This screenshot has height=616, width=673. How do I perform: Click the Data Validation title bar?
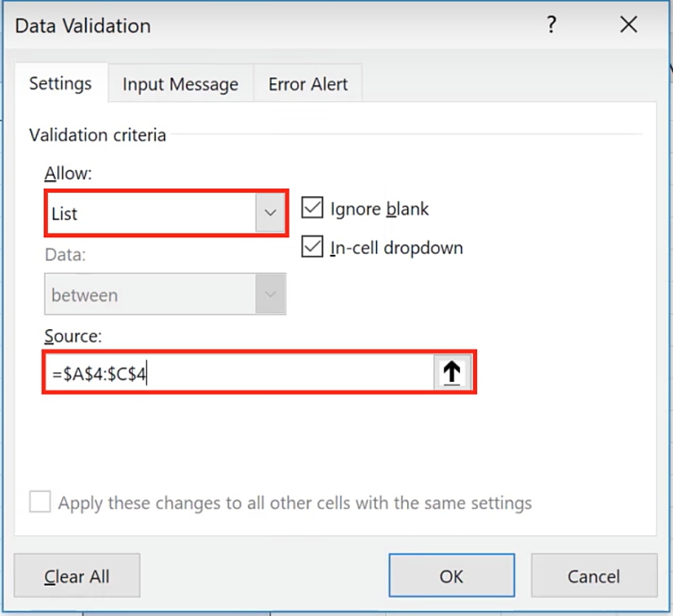pos(252,25)
